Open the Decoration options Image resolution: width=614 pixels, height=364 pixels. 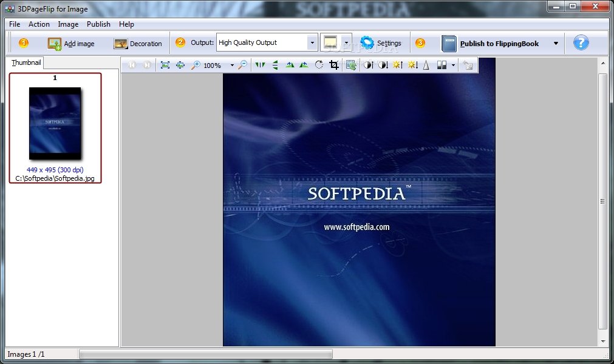(137, 44)
